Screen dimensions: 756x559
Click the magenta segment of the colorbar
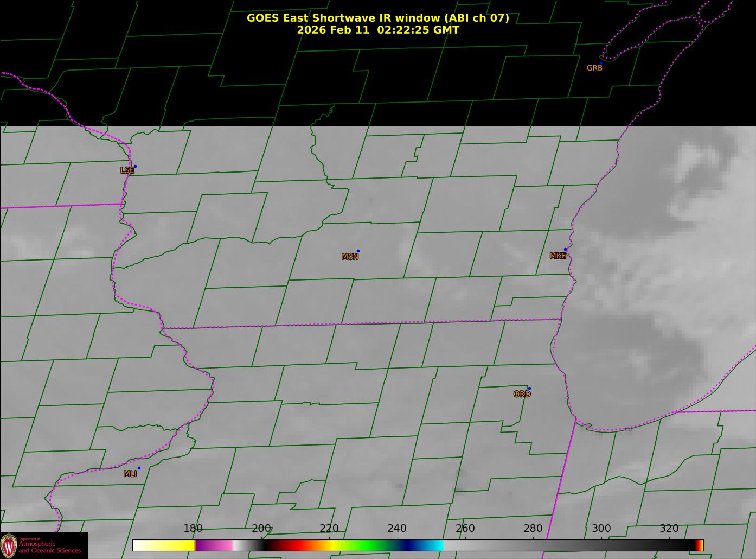(213, 545)
